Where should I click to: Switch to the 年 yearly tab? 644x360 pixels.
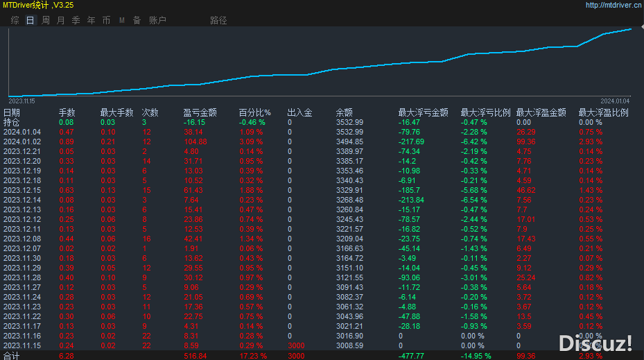click(x=92, y=20)
